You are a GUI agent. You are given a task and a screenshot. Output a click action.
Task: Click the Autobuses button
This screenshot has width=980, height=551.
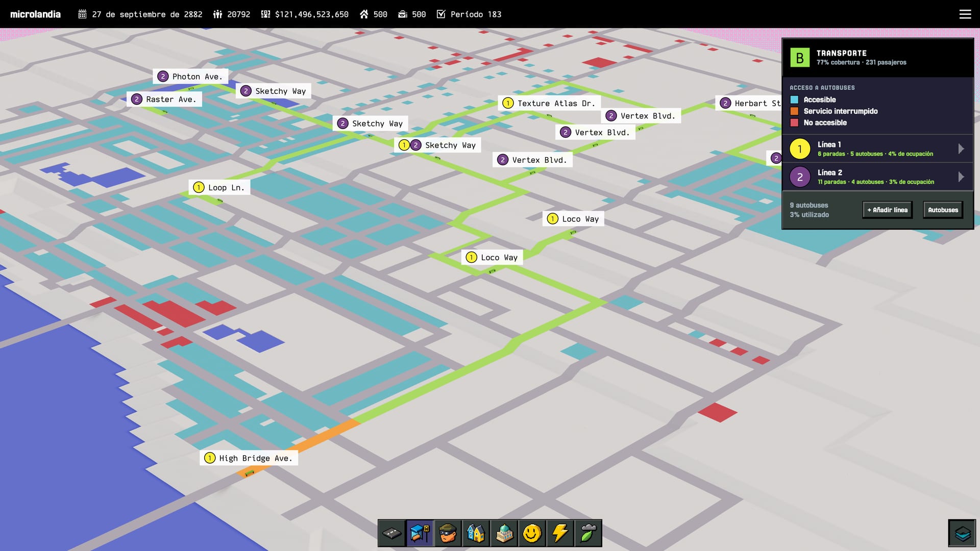click(x=943, y=210)
